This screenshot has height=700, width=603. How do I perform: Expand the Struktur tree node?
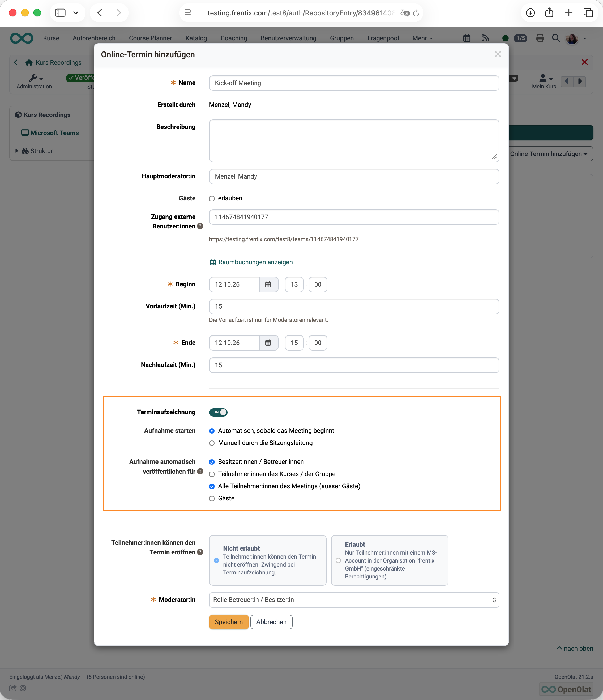coord(16,151)
